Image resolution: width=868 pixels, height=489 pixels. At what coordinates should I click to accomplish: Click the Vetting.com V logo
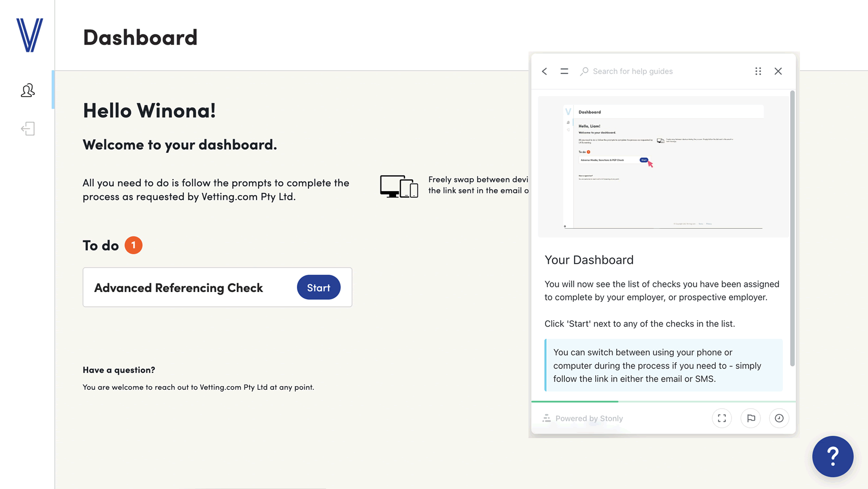pos(29,35)
